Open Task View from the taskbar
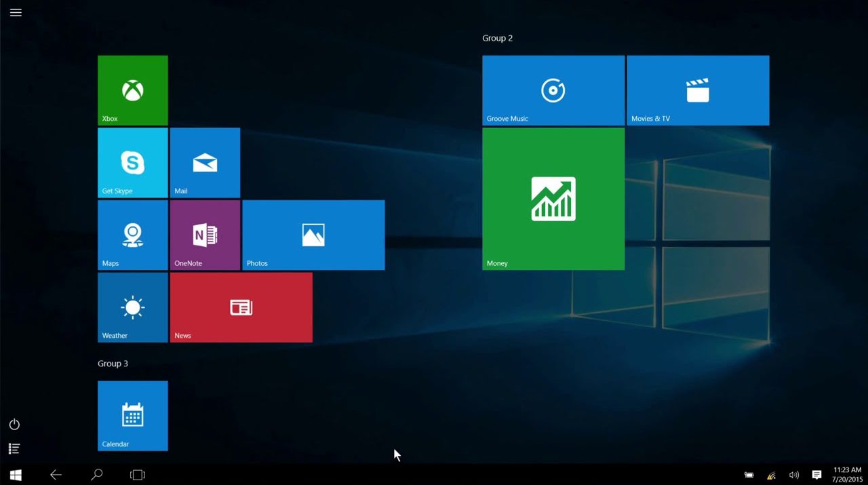Image resolution: width=868 pixels, height=485 pixels. [138, 475]
